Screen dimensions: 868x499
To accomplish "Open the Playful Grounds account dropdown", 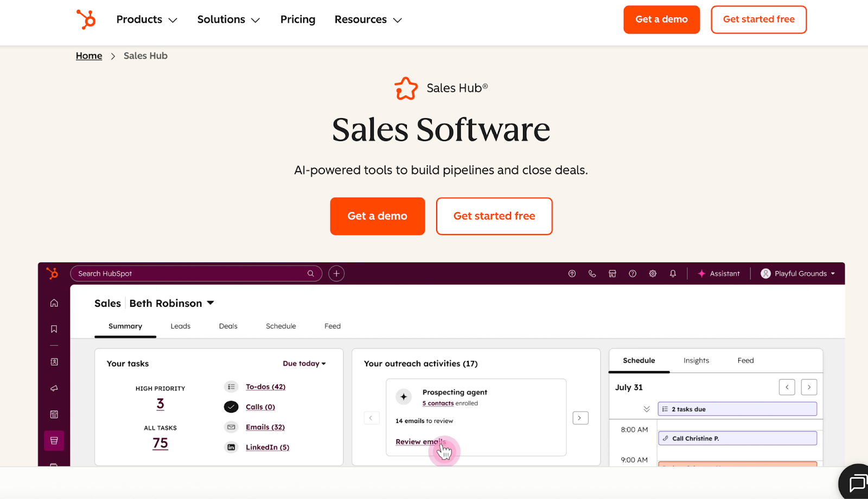I will pos(797,274).
